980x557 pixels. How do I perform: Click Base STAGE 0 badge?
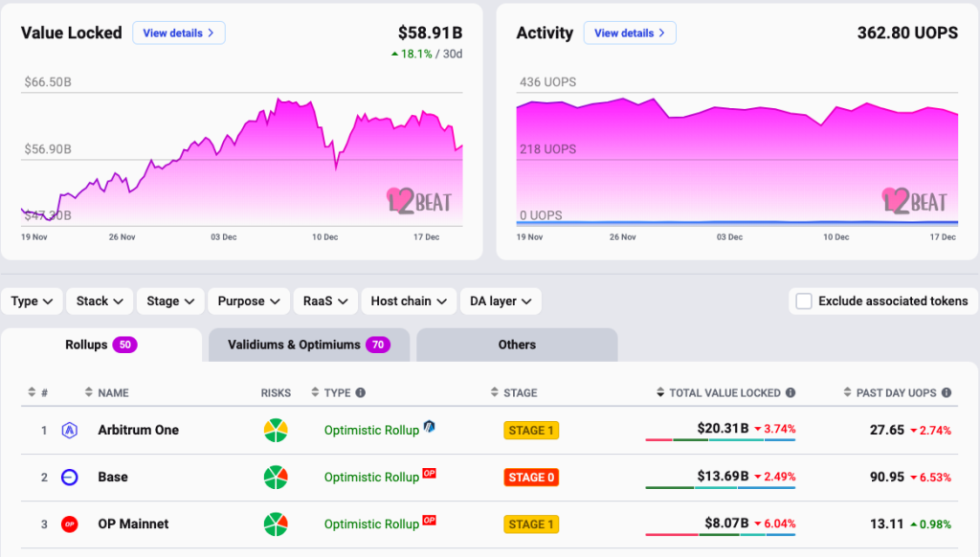click(x=531, y=477)
